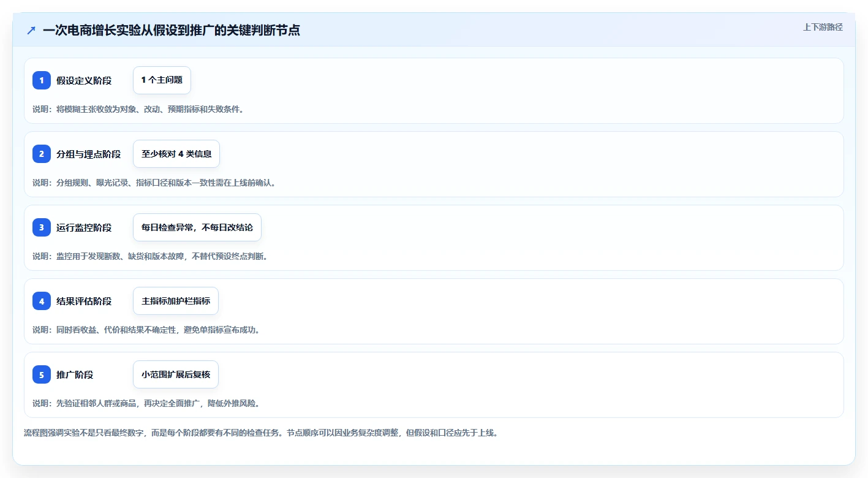This screenshot has width=868, height=478.
Task: Click the footer note starting 流程图强调实验
Action: (261, 433)
